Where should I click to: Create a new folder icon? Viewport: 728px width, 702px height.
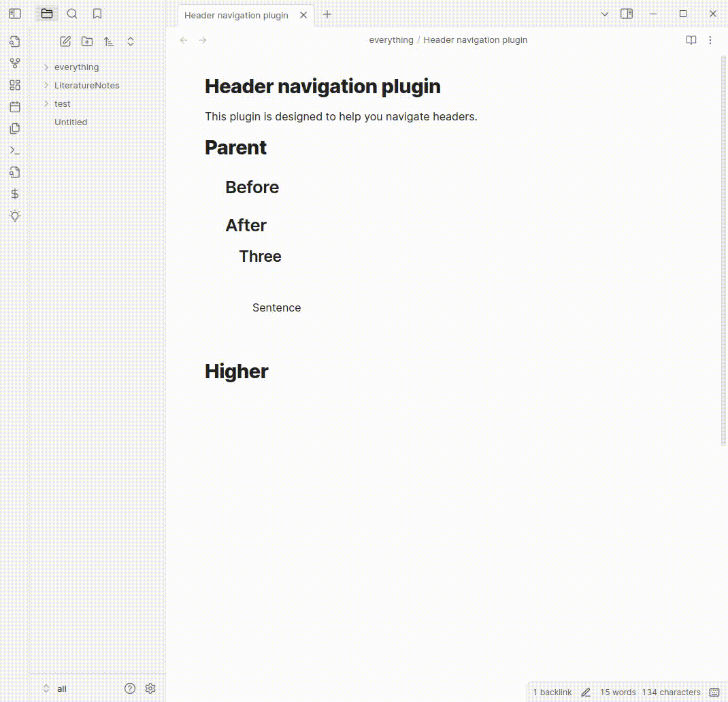point(87,41)
